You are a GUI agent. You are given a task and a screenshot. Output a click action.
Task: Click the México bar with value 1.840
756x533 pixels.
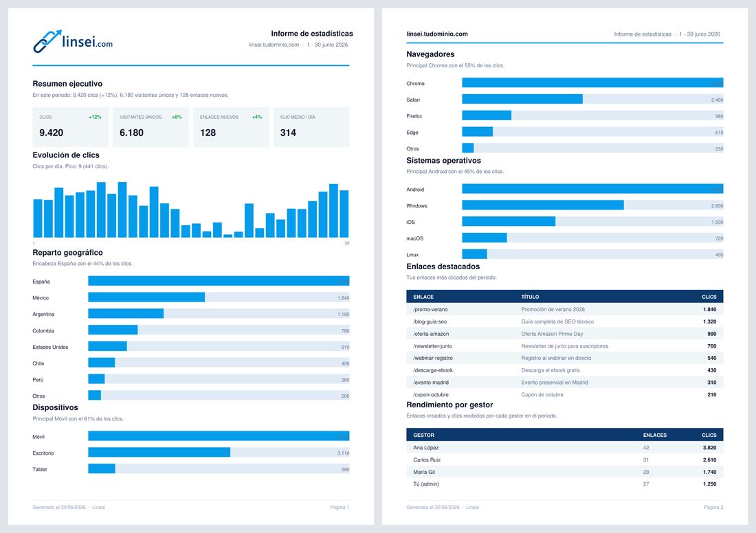[146, 297]
